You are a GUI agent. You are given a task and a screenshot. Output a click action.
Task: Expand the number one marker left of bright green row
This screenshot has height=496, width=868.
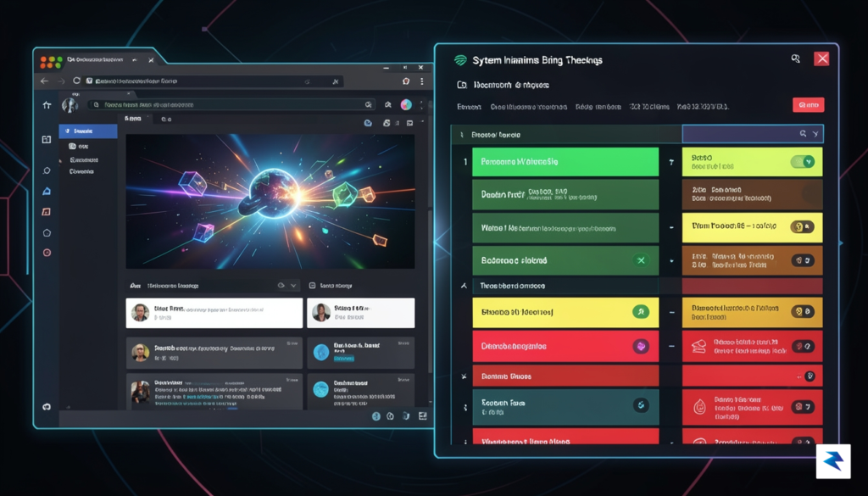465,162
